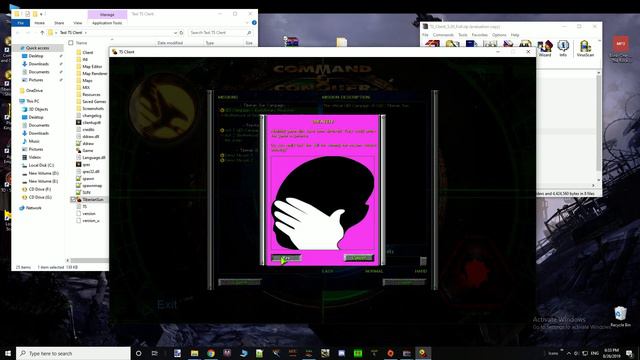
Task: Open 3D Objects in navigation pane
Action: click(38, 109)
